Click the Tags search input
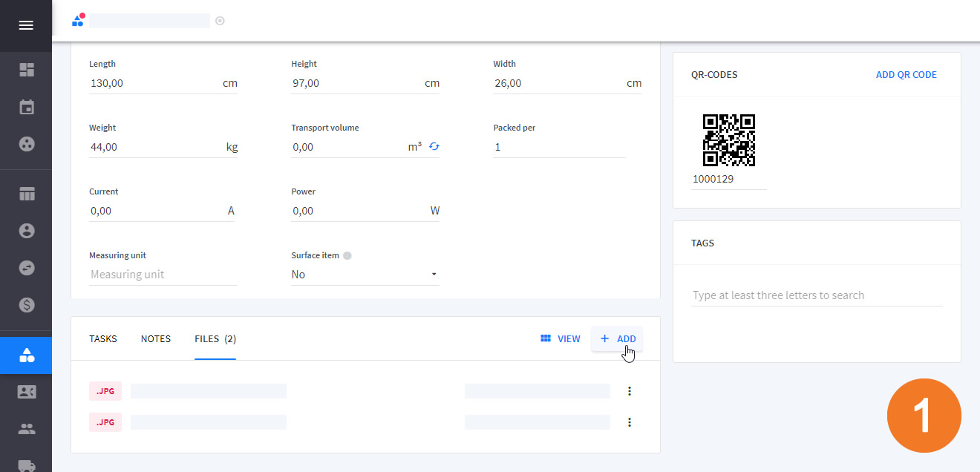The image size is (980, 472). [817, 295]
